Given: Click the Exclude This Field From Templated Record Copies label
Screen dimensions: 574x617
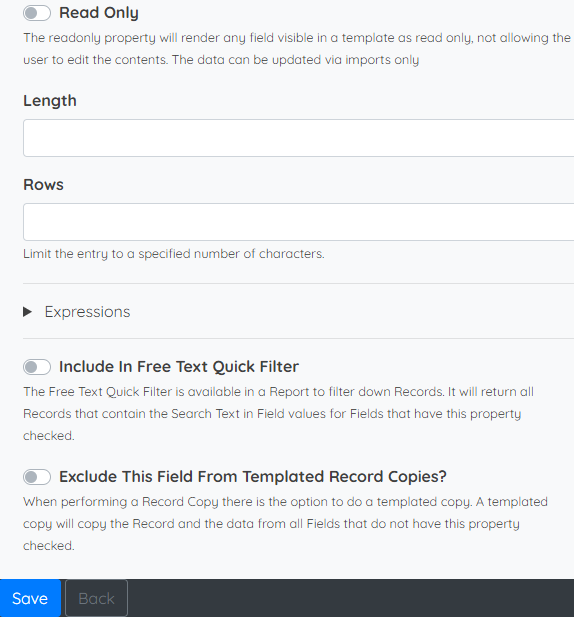Looking at the screenshot, I should 253,477.
